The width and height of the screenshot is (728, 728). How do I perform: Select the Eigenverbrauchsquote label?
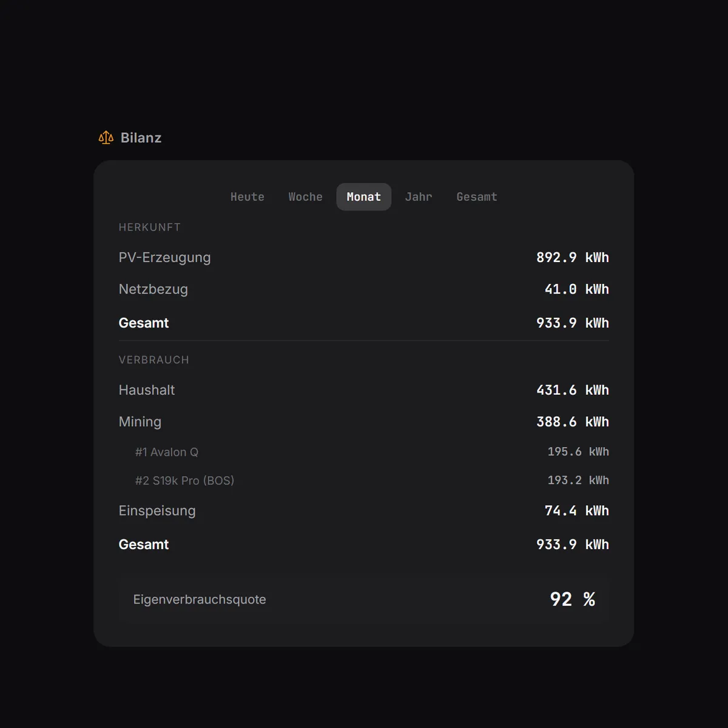(x=200, y=599)
